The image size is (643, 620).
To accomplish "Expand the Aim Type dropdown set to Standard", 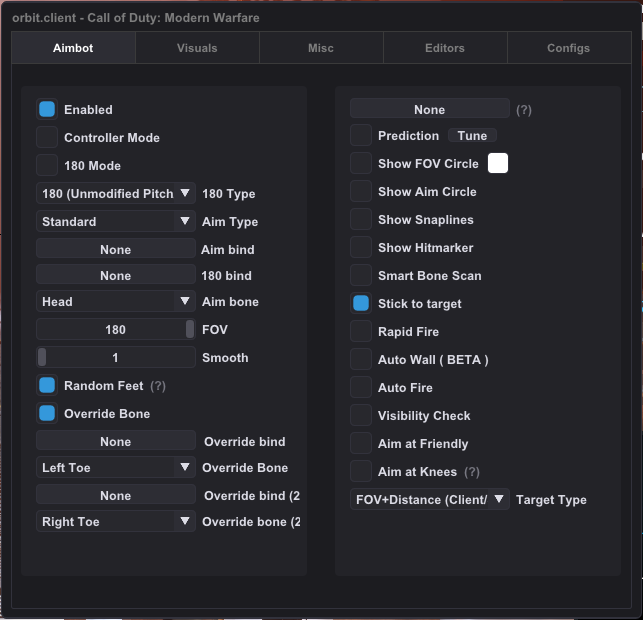I will coord(115,222).
